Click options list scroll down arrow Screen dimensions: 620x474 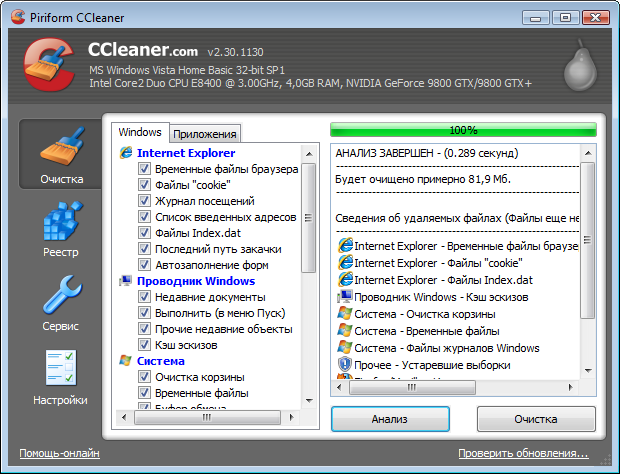tap(309, 401)
